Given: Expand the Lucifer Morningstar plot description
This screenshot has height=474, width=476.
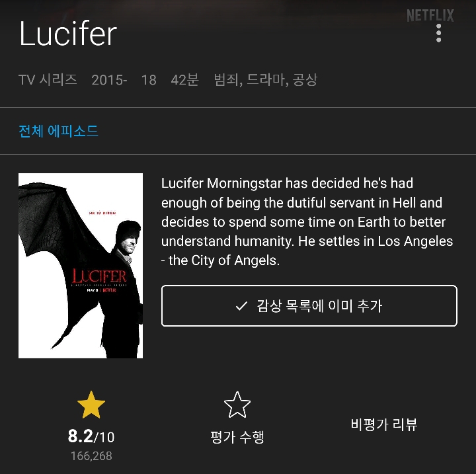Looking at the screenshot, I should 307,221.
